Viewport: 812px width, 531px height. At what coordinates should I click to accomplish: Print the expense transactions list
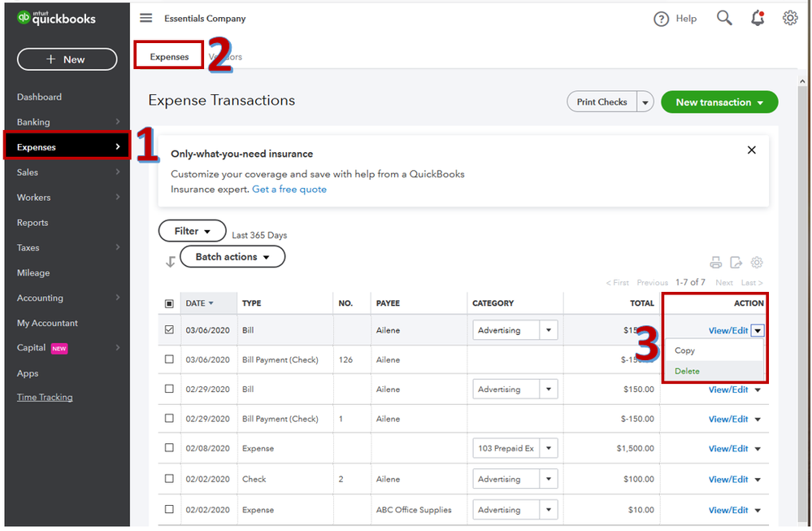pyautogui.click(x=715, y=263)
